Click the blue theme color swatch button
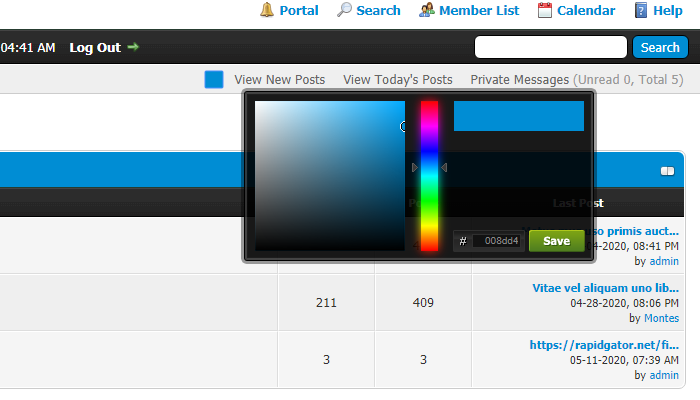The height and width of the screenshot is (400, 700). pos(213,79)
